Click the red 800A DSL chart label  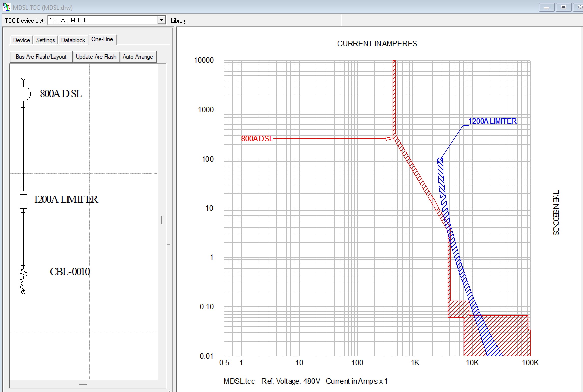[257, 138]
